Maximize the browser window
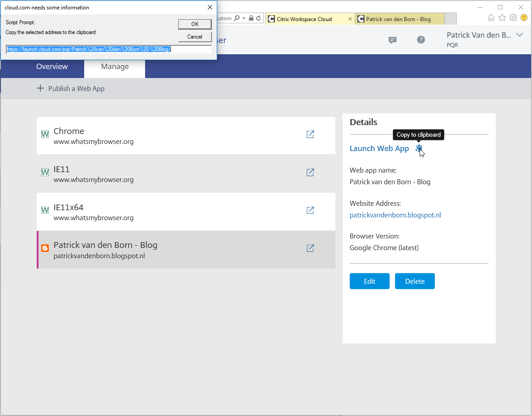Viewport: 532px width, 416px height. (500, 7)
